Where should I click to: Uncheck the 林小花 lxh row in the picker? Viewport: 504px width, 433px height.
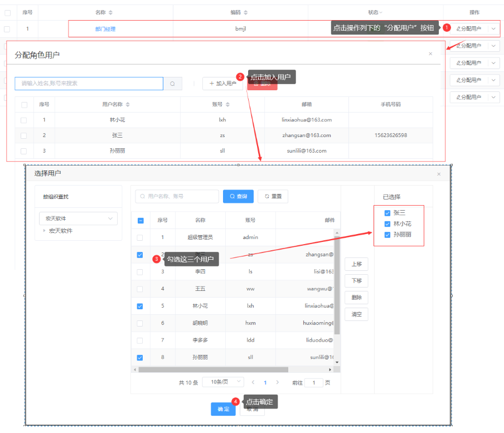[x=140, y=306]
